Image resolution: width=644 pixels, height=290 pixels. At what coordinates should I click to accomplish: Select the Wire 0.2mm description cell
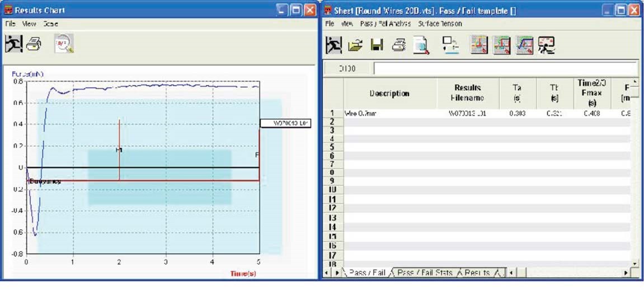(x=389, y=113)
